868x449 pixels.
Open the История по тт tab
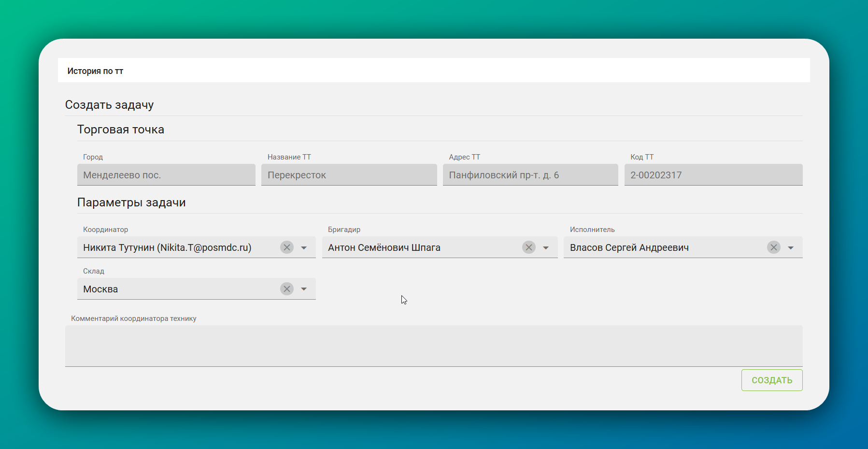(95, 71)
